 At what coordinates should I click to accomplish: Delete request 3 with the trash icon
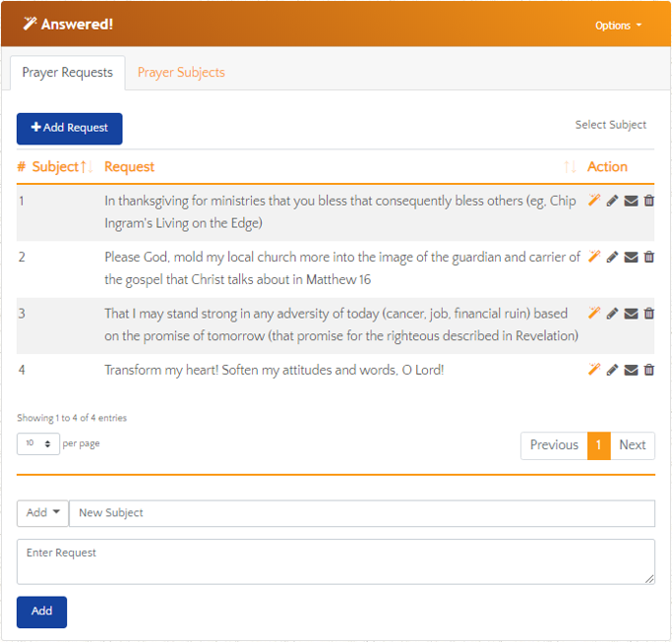click(x=648, y=314)
